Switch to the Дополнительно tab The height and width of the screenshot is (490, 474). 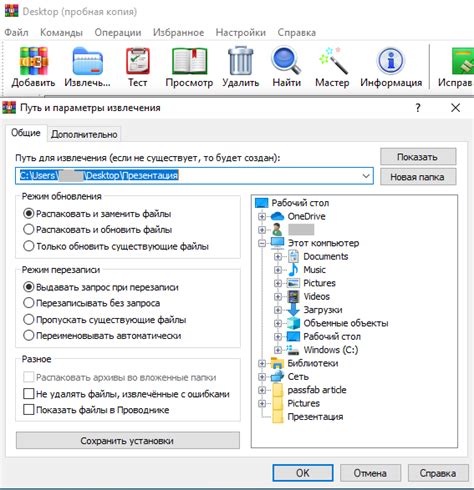(x=84, y=134)
